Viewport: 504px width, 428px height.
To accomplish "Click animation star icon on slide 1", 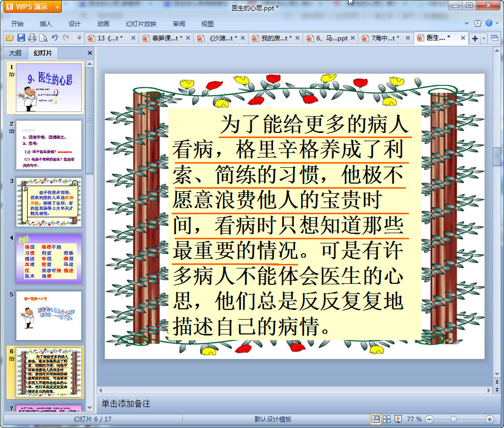I will pyautogui.click(x=12, y=75).
